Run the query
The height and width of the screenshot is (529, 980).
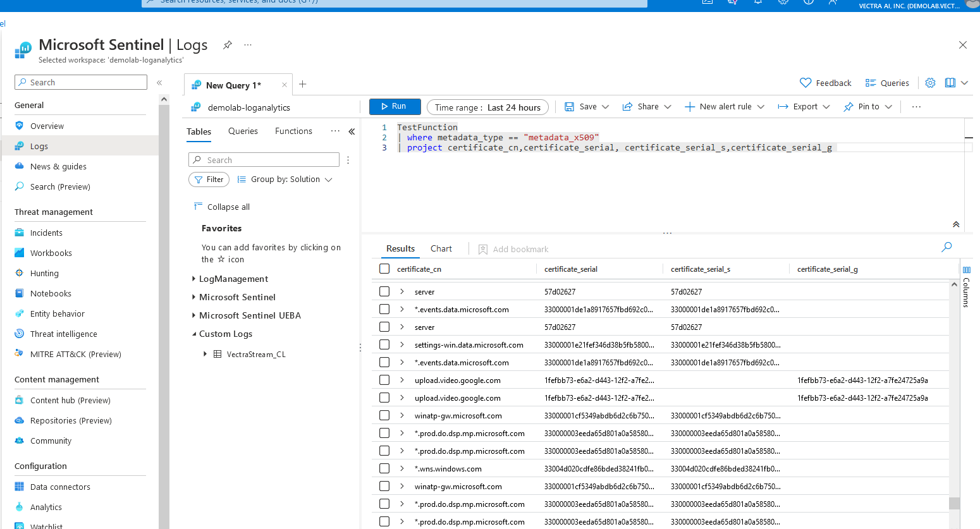pyautogui.click(x=395, y=107)
